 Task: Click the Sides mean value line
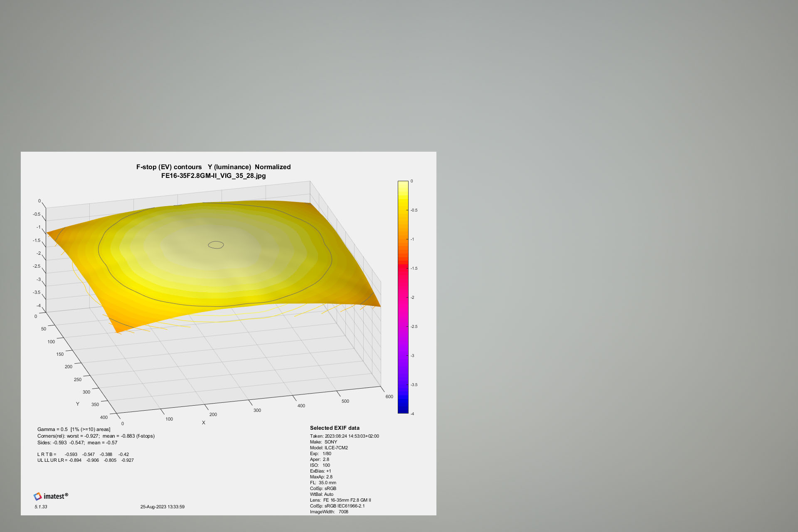point(77,443)
